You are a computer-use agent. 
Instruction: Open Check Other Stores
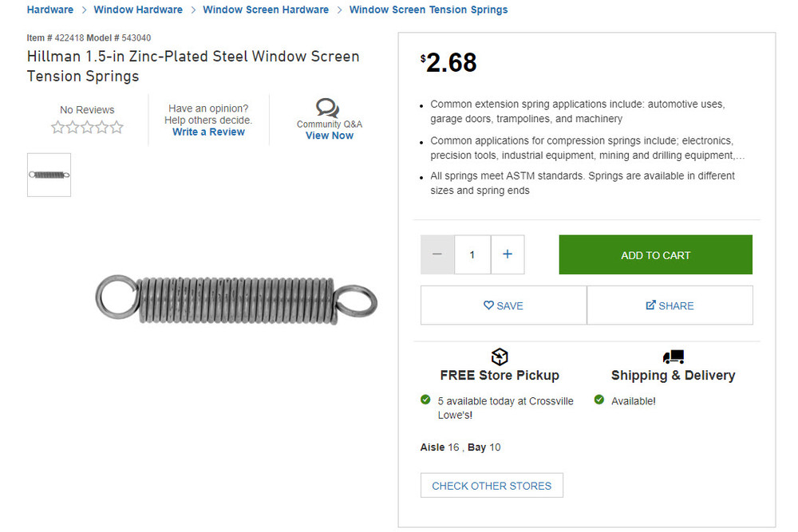click(492, 486)
